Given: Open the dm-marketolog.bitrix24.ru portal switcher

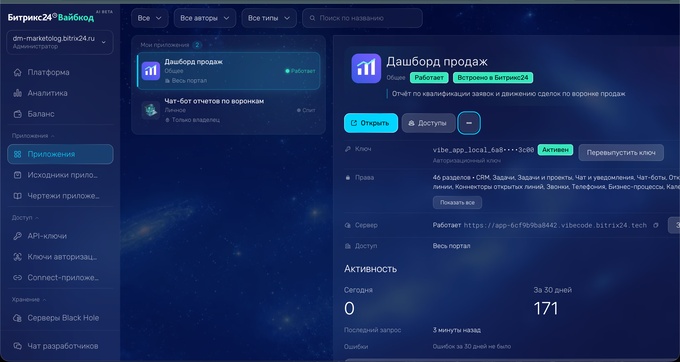Looking at the screenshot, I should pyautogui.click(x=60, y=42).
